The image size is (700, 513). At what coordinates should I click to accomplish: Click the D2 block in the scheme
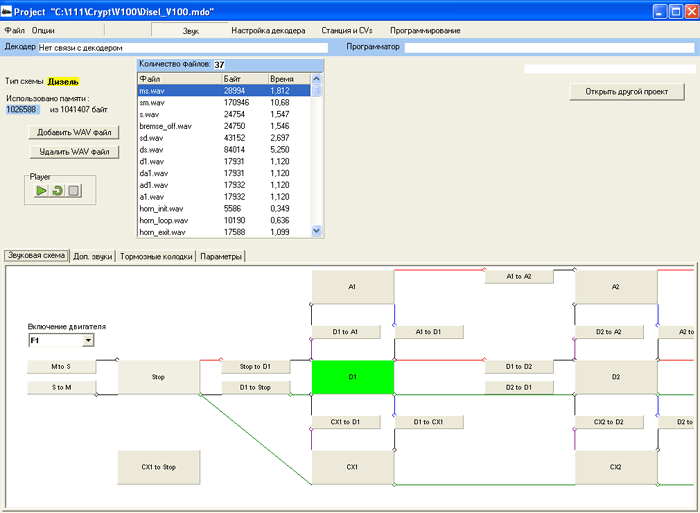(x=616, y=377)
